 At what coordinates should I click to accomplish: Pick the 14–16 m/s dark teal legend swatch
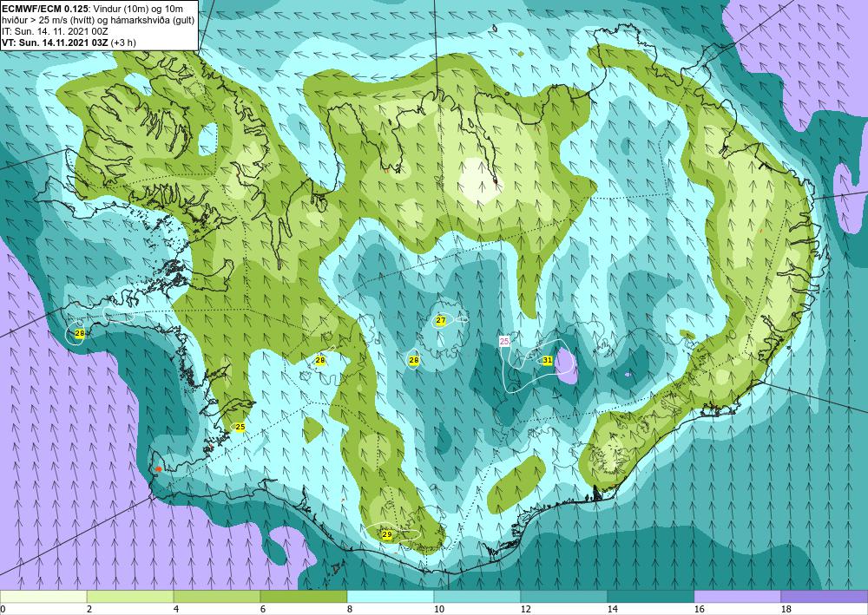pos(650,597)
